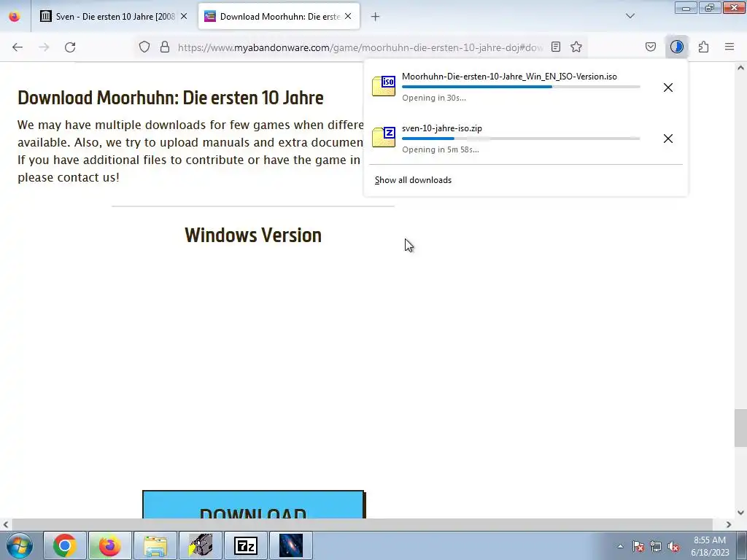Click the horizontal scrollbar right arrow
Image resolution: width=747 pixels, height=560 pixels.
coord(729,525)
